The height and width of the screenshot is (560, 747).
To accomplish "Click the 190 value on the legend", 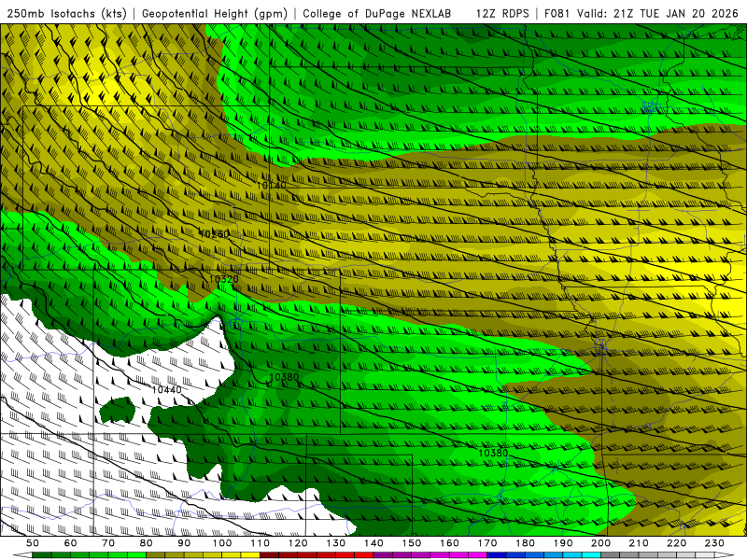I will (x=563, y=543).
